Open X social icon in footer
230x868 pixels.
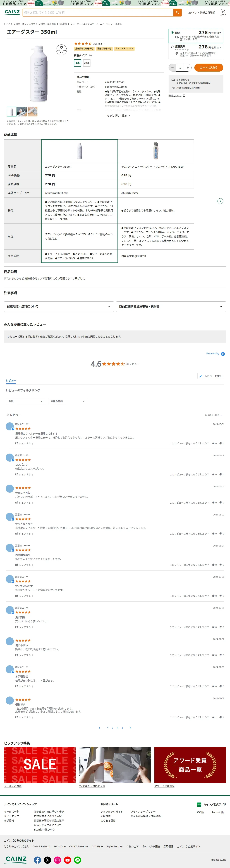47,860
